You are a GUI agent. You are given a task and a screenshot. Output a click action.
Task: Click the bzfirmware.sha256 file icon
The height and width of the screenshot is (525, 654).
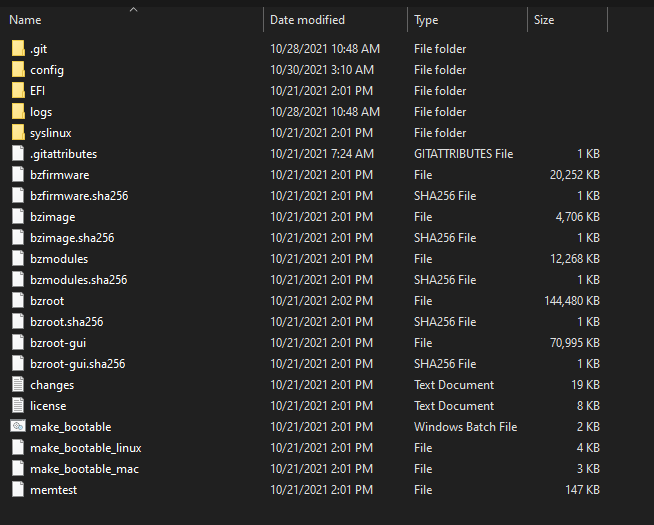(x=18, y=195)
